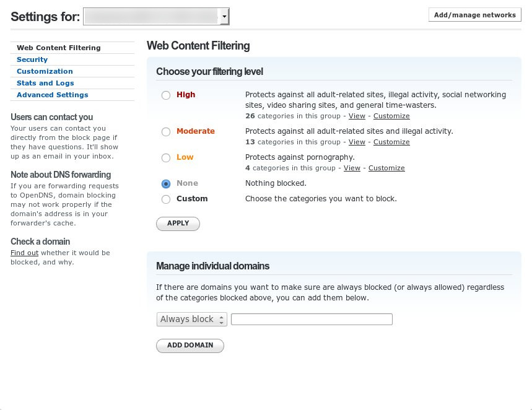Customize the High filtering categories
Image resolution: width=532 pixels, height=410 pixels.
coord(391,116)
